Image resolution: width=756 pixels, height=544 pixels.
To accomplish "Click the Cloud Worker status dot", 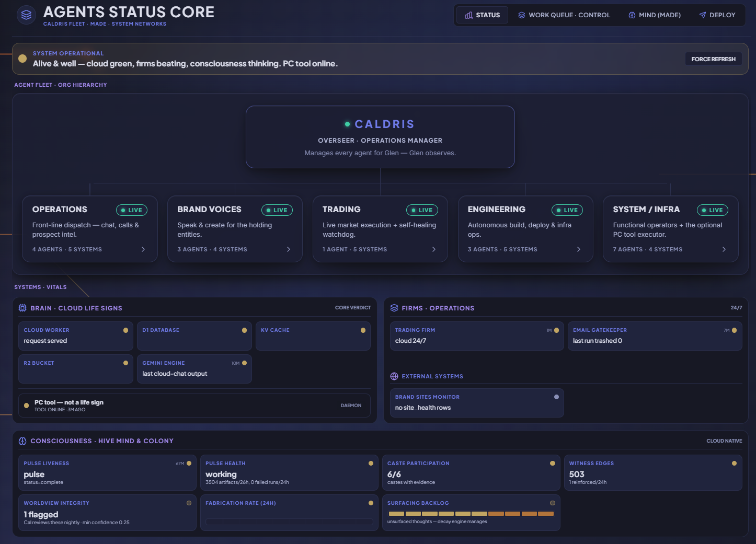I will point(125,330).
